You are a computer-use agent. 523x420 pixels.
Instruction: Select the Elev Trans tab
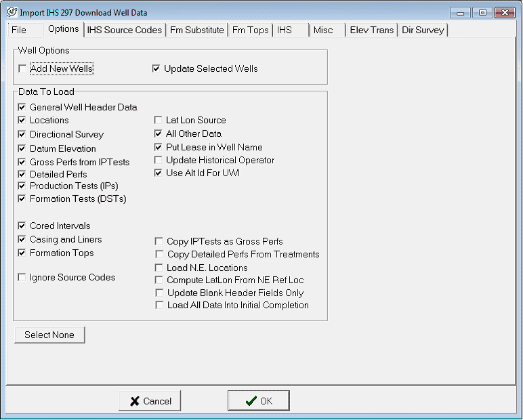click(371, 30)
